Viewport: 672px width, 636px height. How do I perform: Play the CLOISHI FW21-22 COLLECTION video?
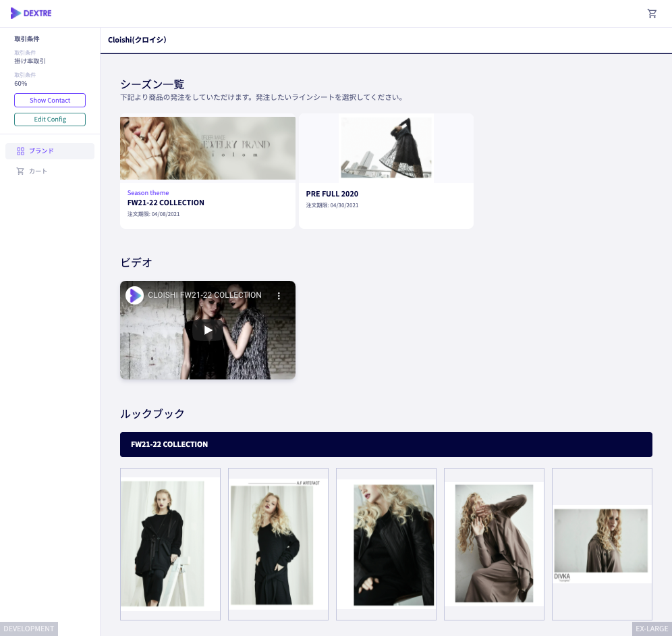click(x=208, y=330)
